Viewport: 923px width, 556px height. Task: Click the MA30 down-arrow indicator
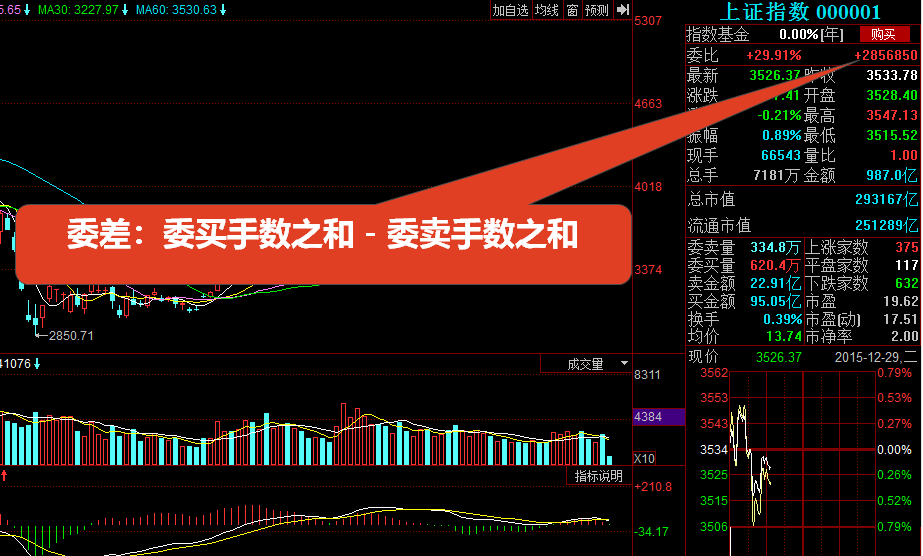124,10
